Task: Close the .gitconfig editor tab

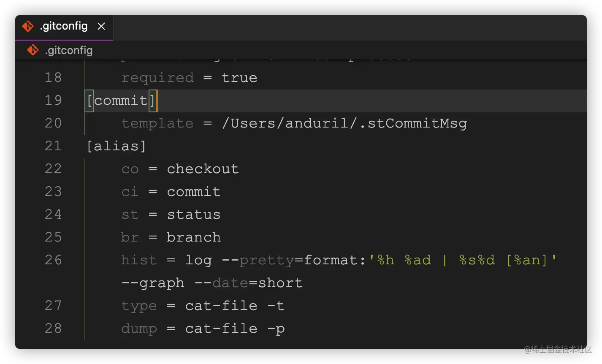Action: (101, 27)
